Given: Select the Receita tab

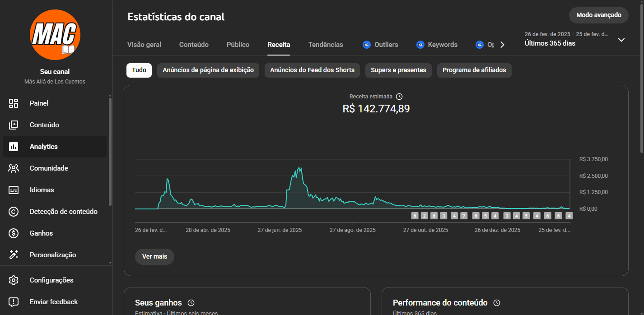Looking at the screenshot, I should [x=279, y=45].
